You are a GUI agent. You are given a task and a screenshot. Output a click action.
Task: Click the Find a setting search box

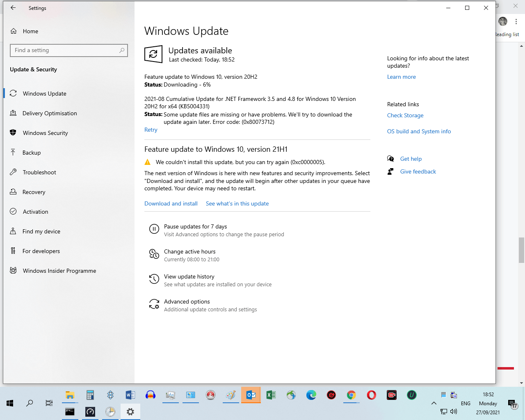[x=69, y=50]
